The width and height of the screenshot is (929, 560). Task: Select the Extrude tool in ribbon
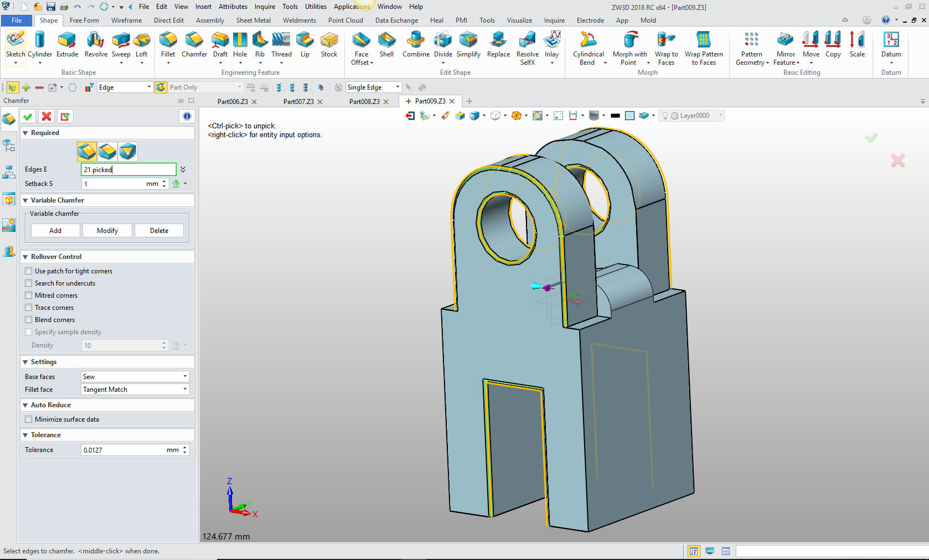point(67,44)
